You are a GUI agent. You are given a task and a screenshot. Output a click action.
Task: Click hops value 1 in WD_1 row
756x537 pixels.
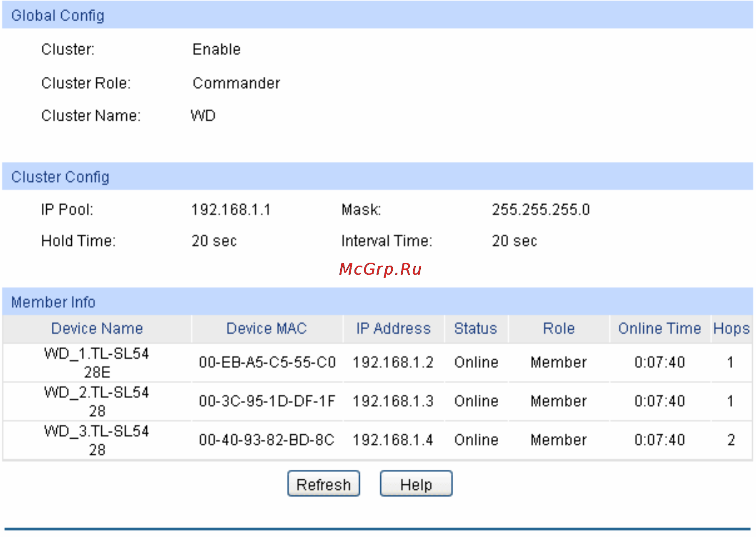731,362
